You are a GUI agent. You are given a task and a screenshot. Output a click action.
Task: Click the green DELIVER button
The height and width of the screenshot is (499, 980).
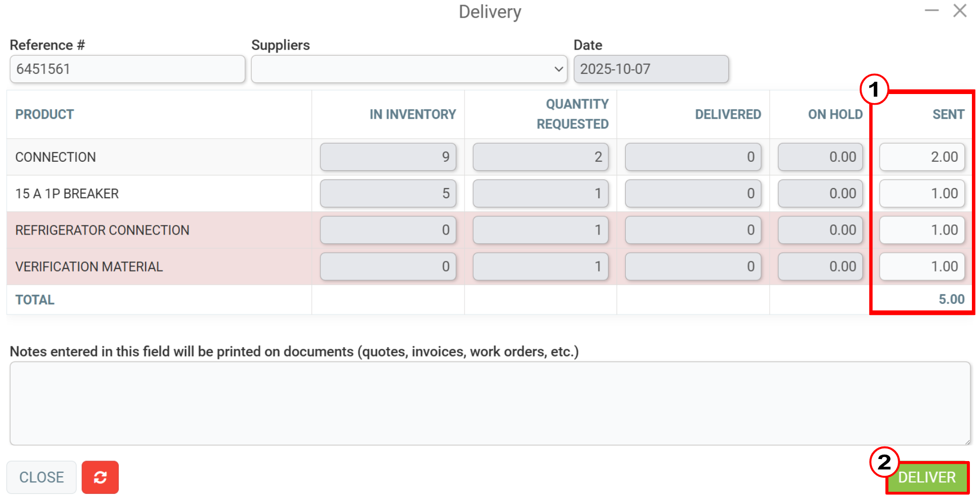pos(927,477)
